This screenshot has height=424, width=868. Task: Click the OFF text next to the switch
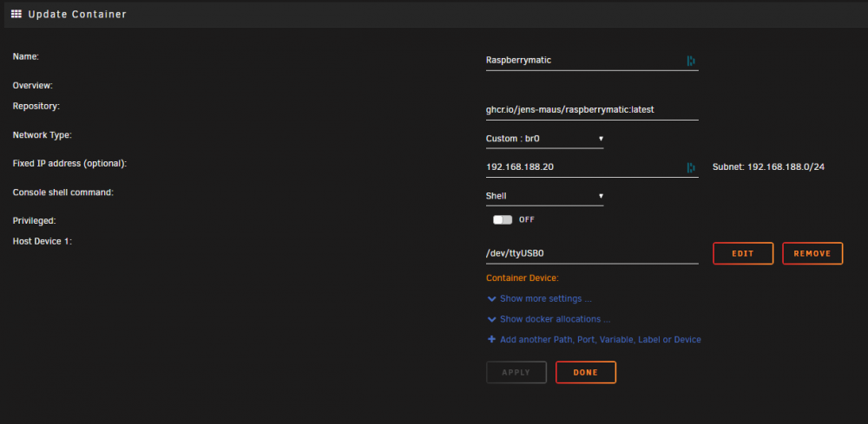point(527,219)
